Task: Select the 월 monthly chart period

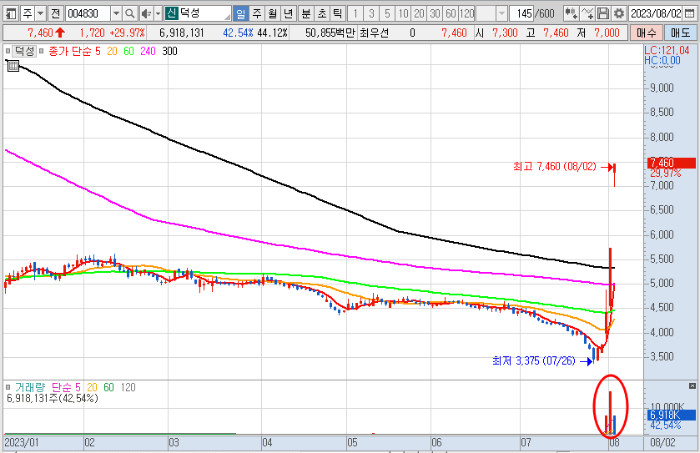Action: (x=272, y=14)
